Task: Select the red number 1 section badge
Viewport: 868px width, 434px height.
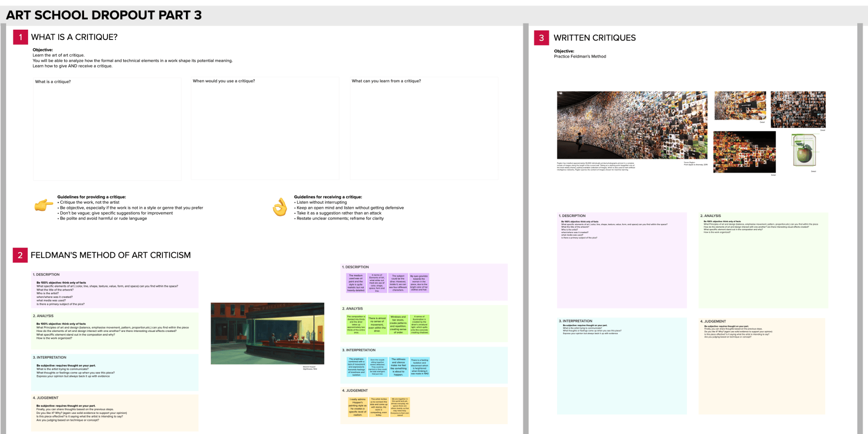Action: (x=20, y=37)
